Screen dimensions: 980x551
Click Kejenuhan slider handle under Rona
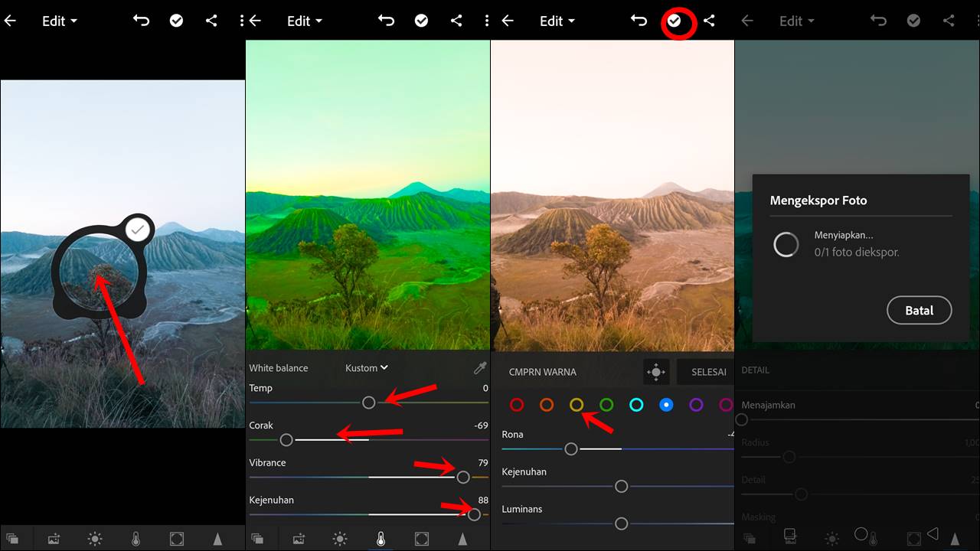click(622, 487)
